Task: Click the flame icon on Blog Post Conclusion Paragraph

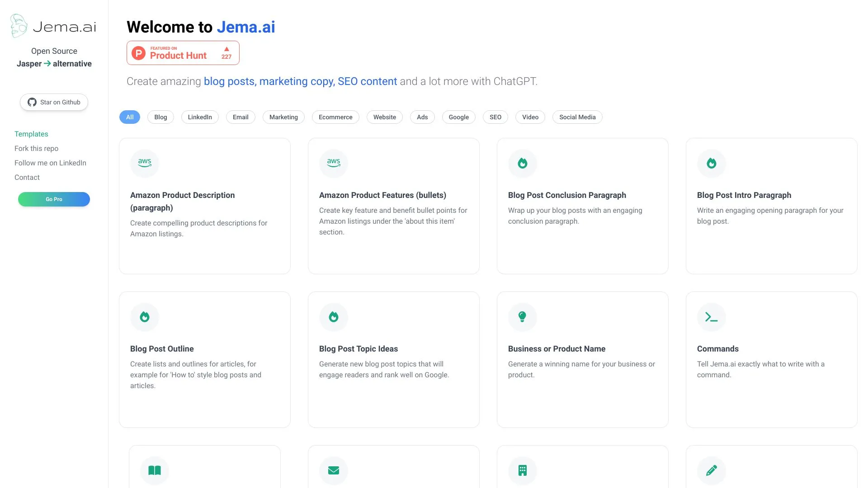Action: [522, 163]
